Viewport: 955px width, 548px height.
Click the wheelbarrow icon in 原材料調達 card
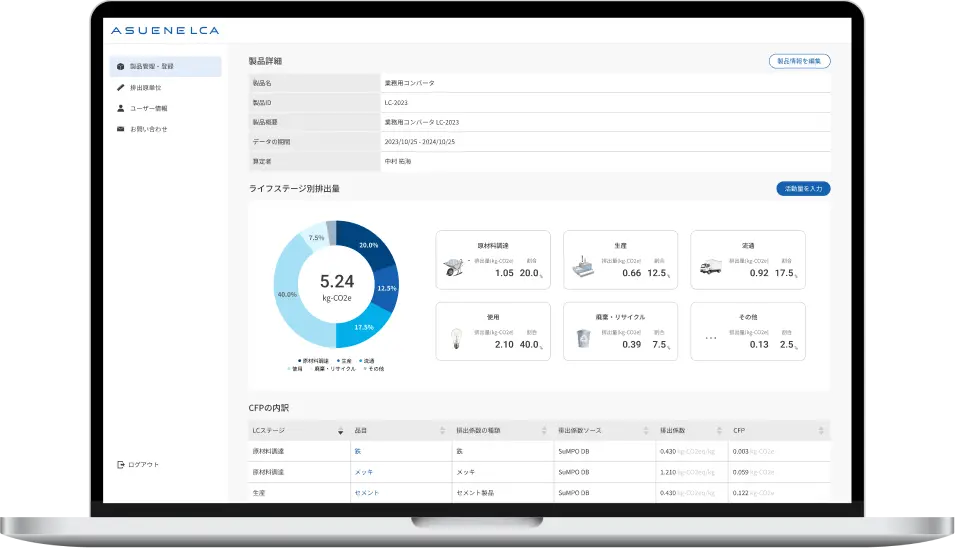455,267
